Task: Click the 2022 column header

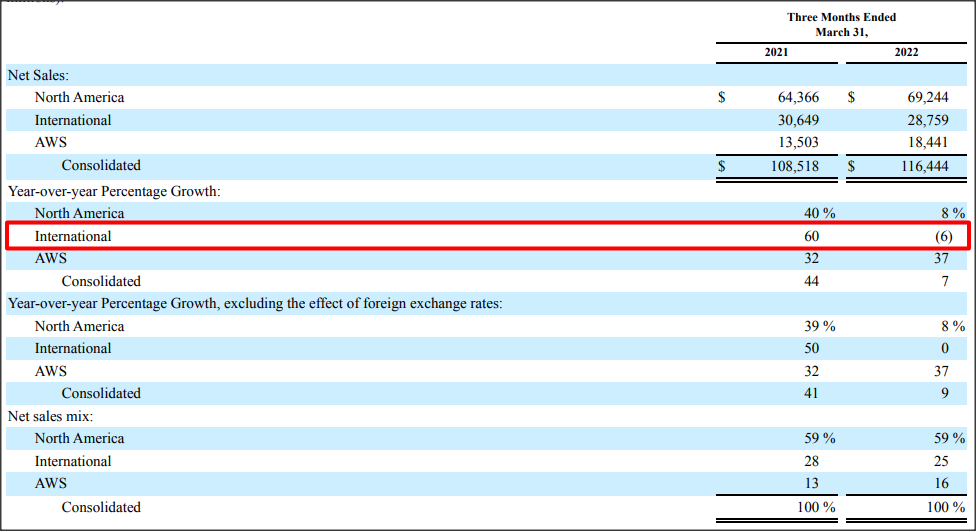Action: click(906, 52)
